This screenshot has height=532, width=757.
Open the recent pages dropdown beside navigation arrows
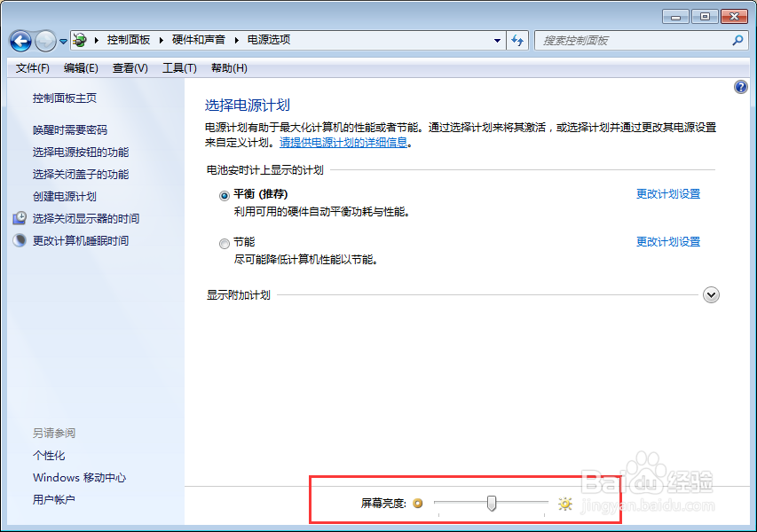click(61, 40)
